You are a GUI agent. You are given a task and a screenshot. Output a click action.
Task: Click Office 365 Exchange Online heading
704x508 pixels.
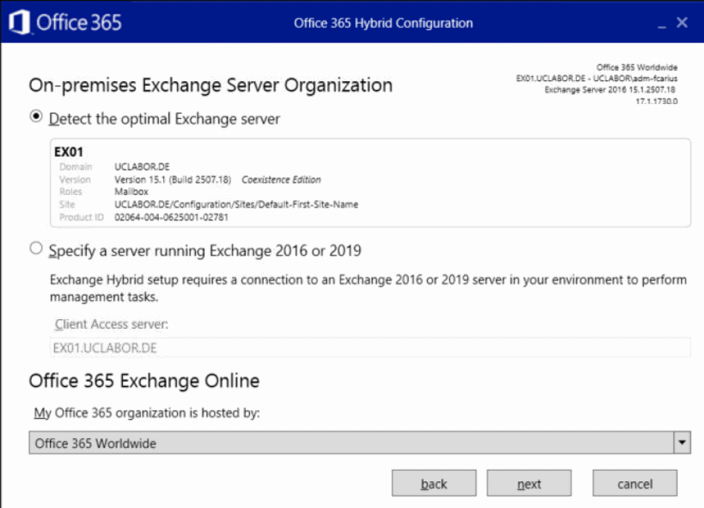(144, 381)
